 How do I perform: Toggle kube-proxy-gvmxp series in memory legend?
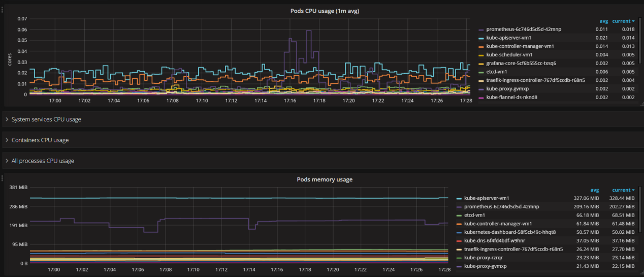tap(486, 266)
